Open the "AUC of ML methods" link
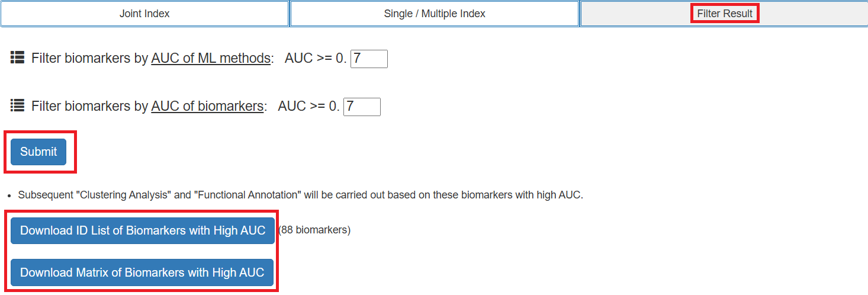868x295 pixels. pos(211,59)
